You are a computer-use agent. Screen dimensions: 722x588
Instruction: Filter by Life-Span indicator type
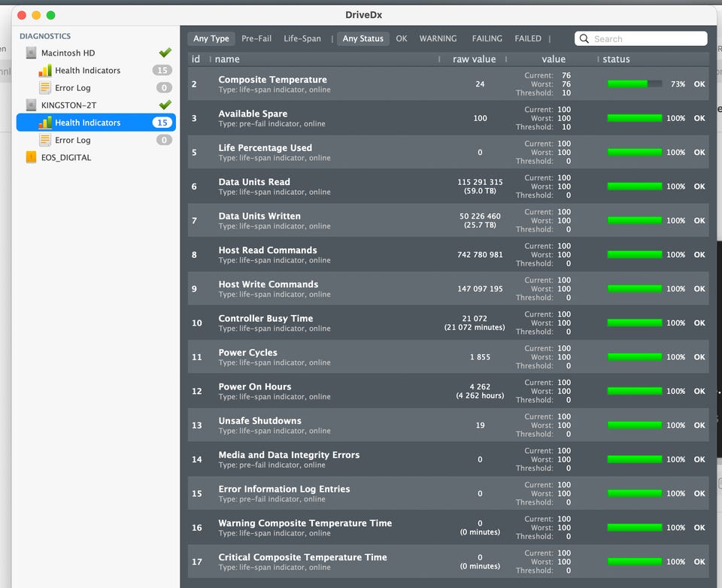(302, 38)
